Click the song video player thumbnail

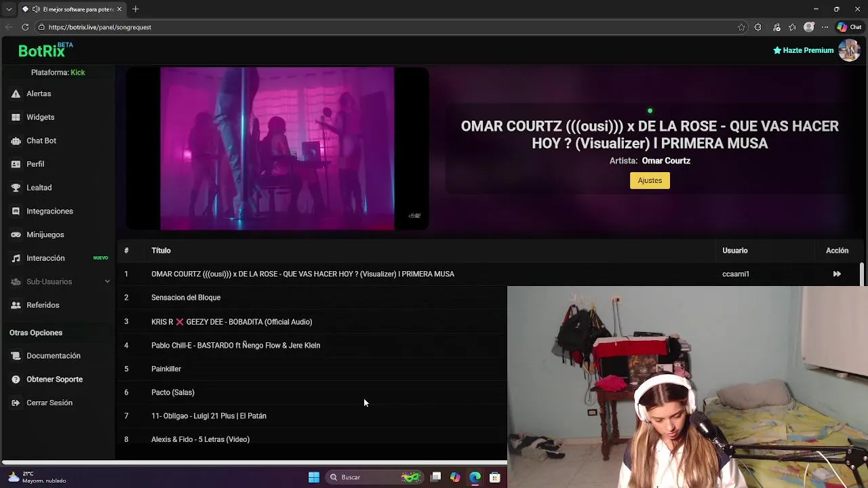pos(277,148)
